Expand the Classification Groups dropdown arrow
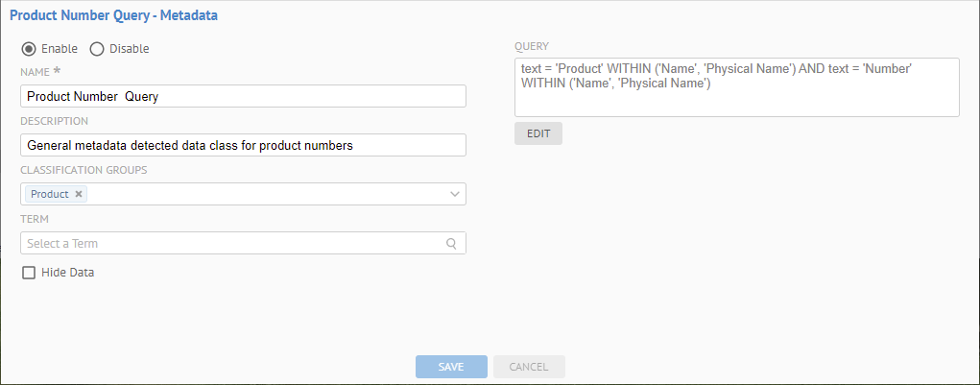Screen dimensions: 980x385 [454, 195]
